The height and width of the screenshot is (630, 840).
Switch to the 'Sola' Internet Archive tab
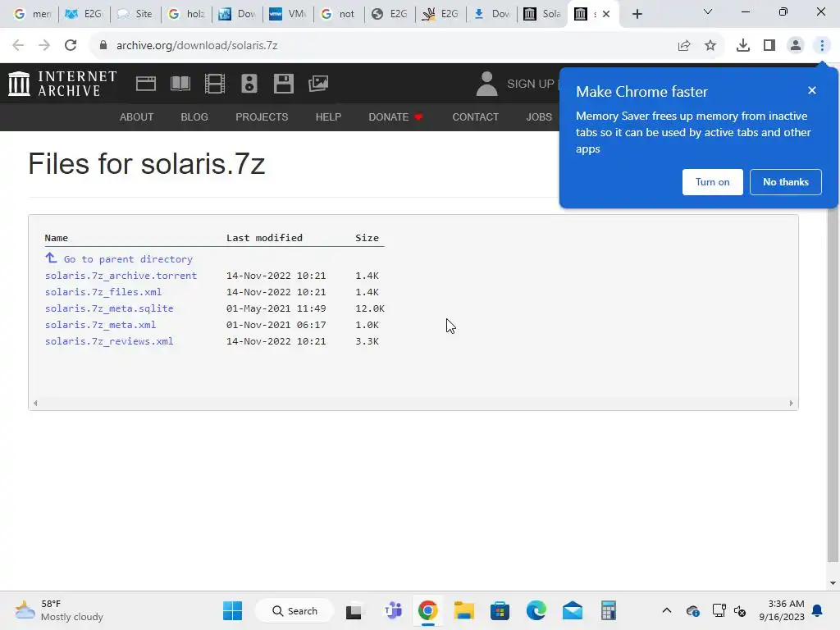pyautogui.click(x=542, y=14)
